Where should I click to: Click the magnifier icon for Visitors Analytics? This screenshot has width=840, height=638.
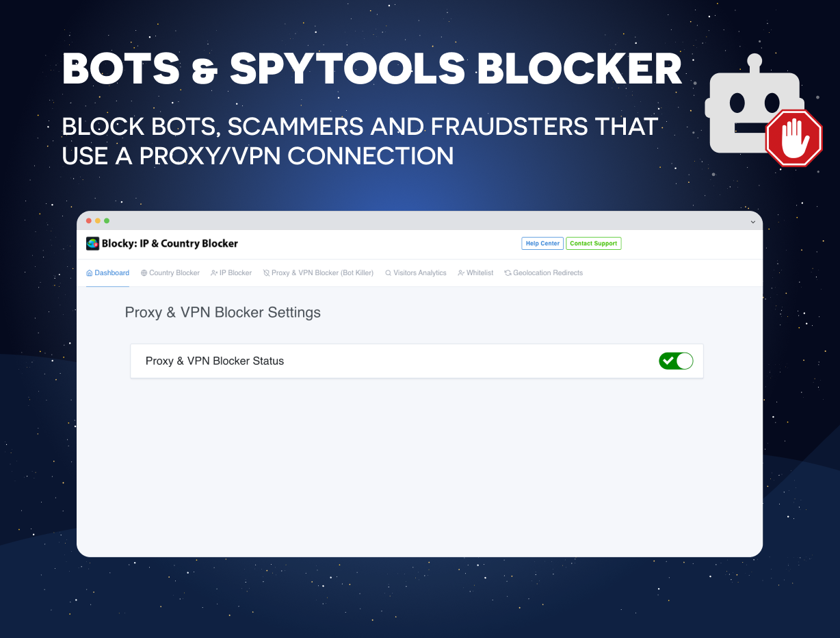coord(388,272)
